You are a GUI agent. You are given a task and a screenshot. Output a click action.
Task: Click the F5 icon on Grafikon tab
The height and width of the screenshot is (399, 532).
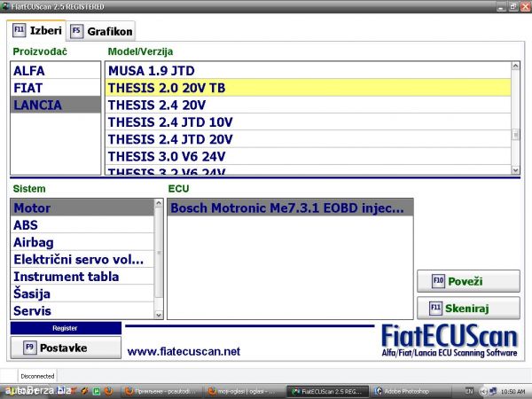pos(76,31)
